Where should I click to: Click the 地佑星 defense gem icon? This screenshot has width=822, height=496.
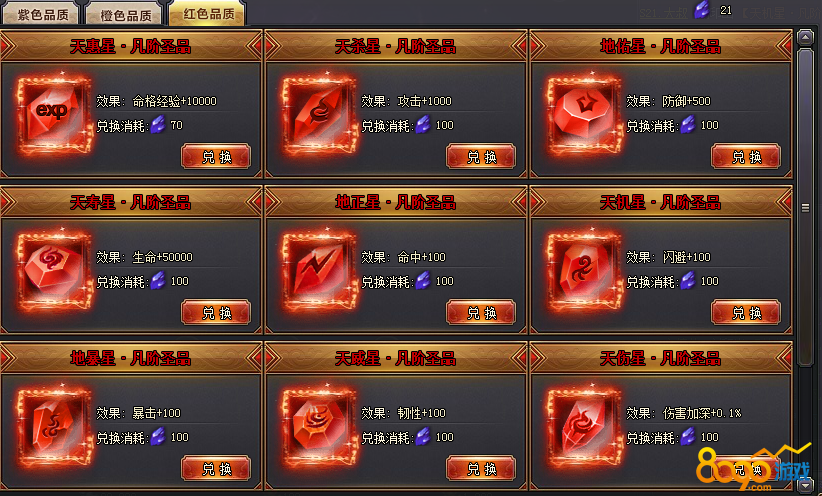(583, 115)
